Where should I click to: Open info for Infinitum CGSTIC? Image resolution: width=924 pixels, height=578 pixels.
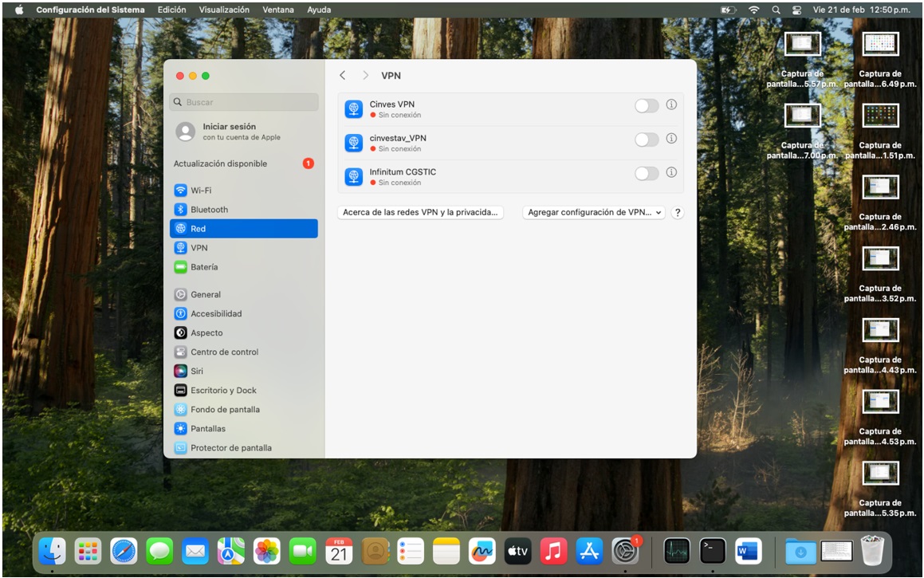pyautogui.click(x=671, y=172)
